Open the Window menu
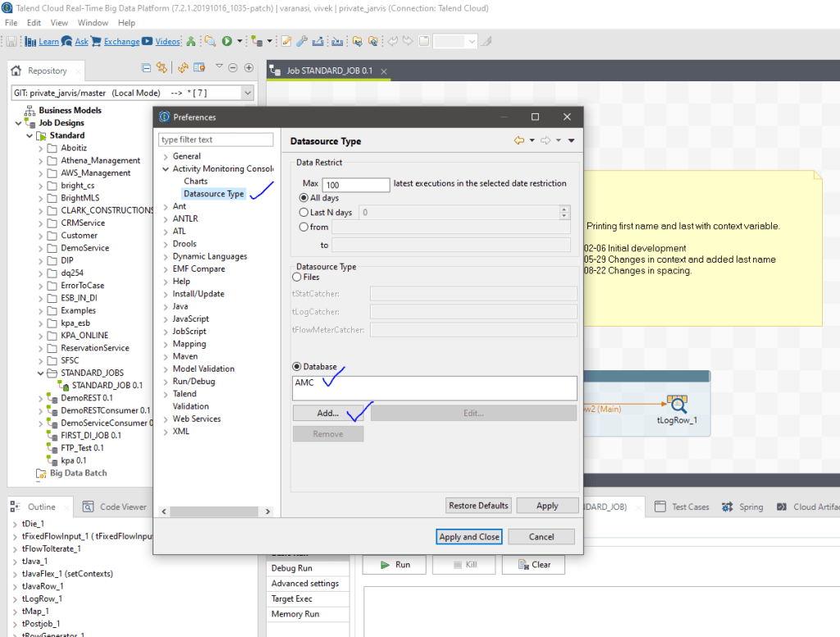 [x=93, y=23]
